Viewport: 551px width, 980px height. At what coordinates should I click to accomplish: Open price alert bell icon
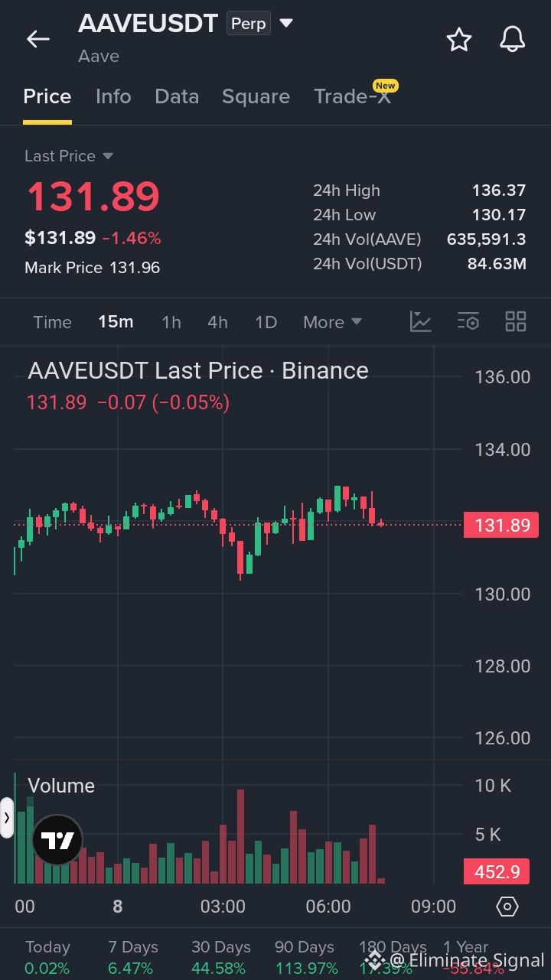pyautogui.click(x=513, y=39)
